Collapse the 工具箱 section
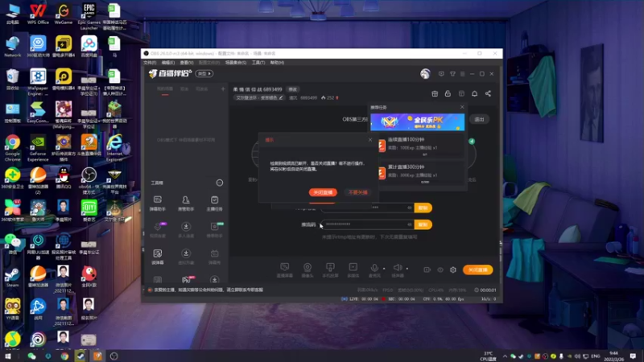This screenshot has width=644, height=362. pyautogui.click(x=220, y=183)
